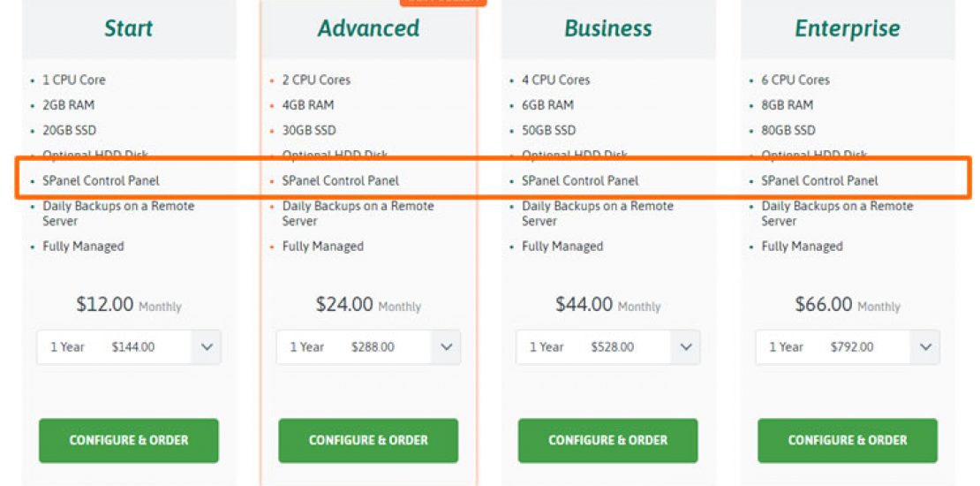
Task: Click the chevron arrow beside $144.00
Action: 207,347
